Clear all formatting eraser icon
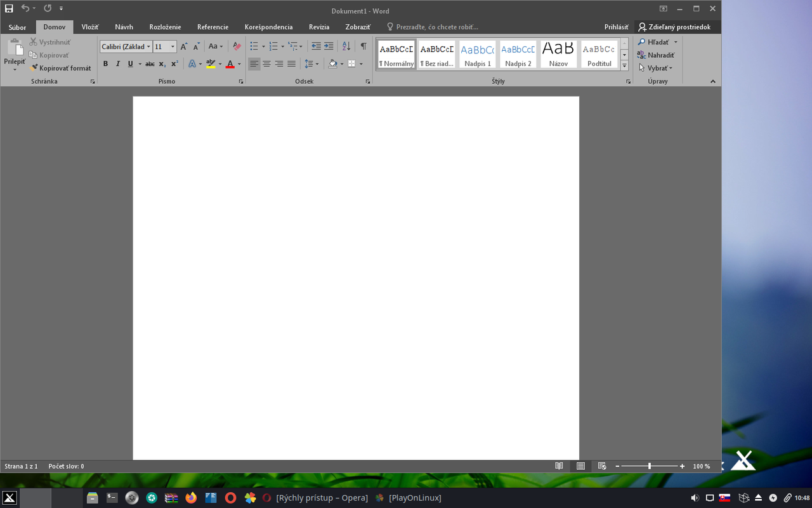This screenshot has height=508, width=812. click(x=237, y=46)
